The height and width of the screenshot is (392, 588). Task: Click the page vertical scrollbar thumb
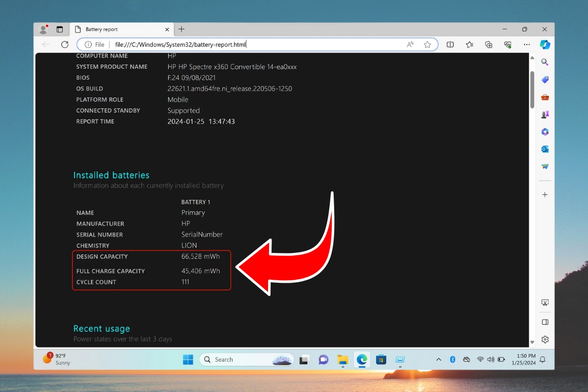pyautogui.click(x=532, y=91)
